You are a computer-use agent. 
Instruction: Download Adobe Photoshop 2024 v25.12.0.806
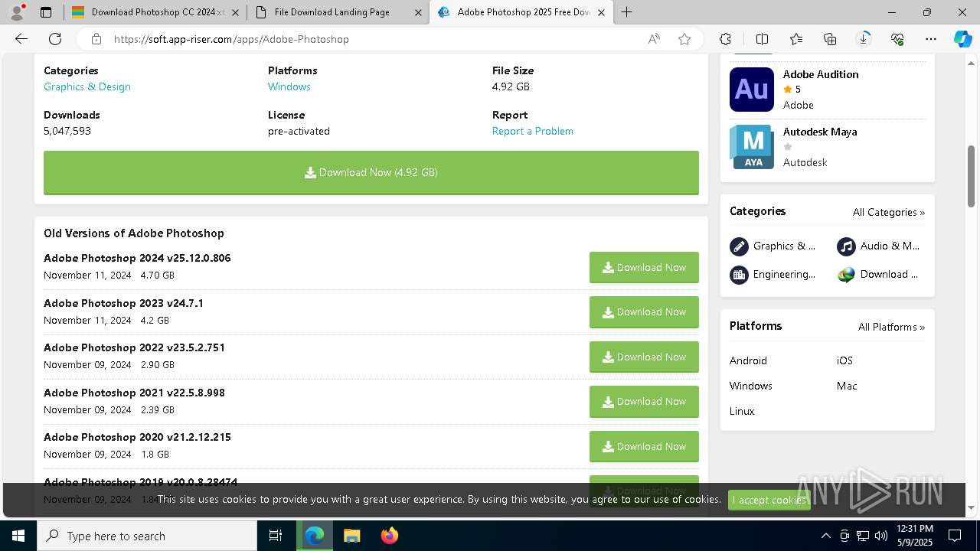click(644, 268)
